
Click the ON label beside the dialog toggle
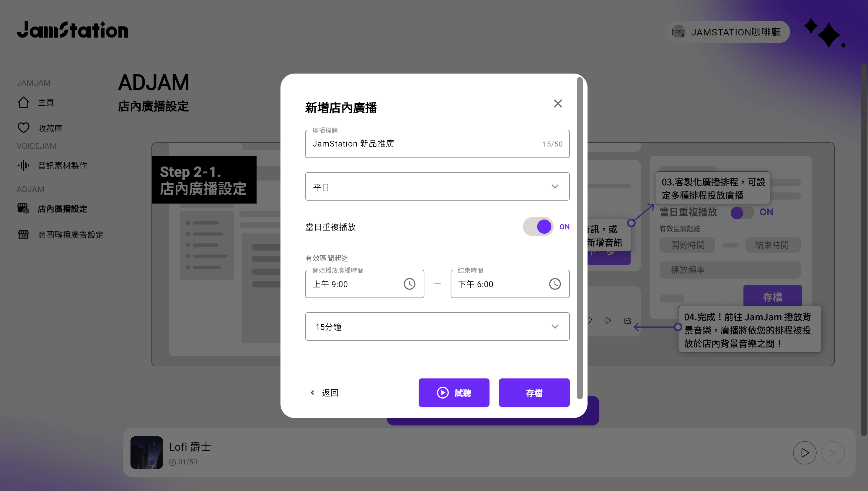(x=564, y=227)
